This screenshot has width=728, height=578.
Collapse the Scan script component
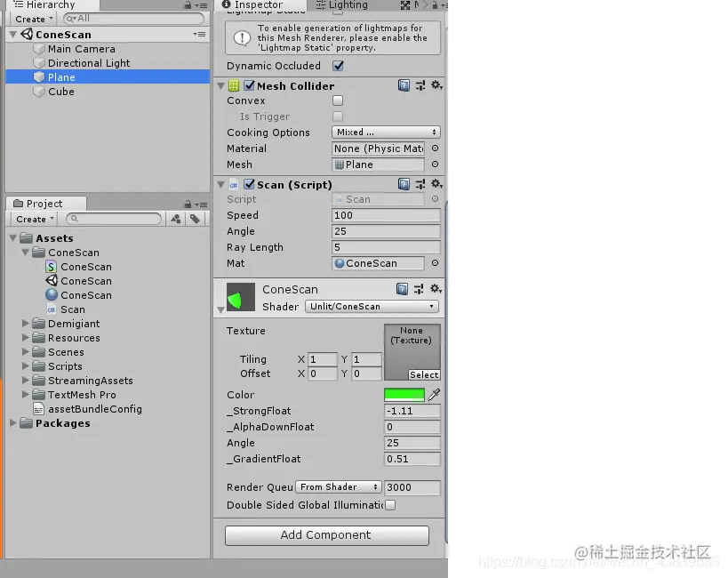[x=221, y=184]
